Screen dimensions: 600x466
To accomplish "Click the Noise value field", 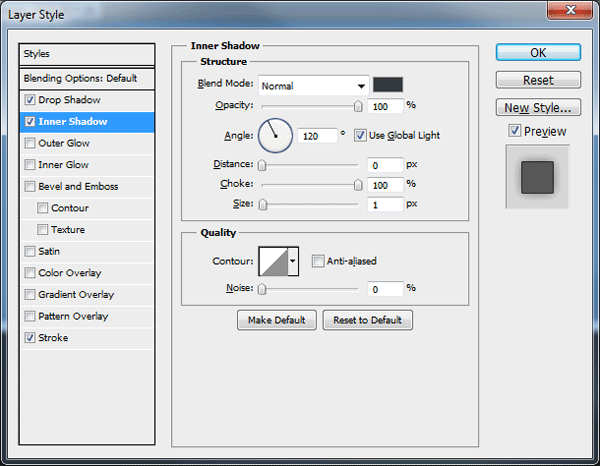I will click(x=385, y=289).
